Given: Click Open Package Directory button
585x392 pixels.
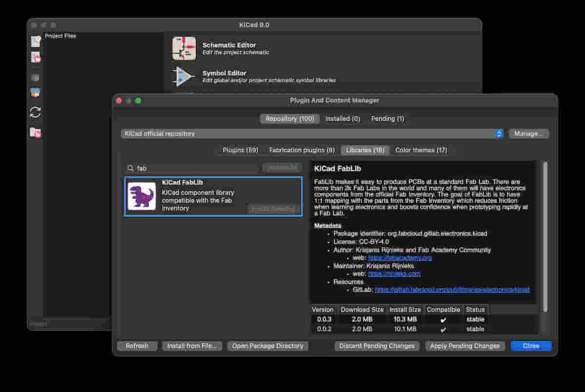Looking at the screenshot, I should coord(268,346).
